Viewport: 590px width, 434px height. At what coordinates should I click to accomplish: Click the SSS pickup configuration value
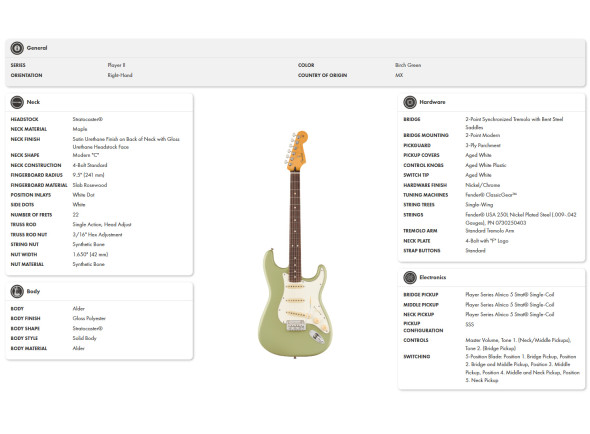[470, 324]
